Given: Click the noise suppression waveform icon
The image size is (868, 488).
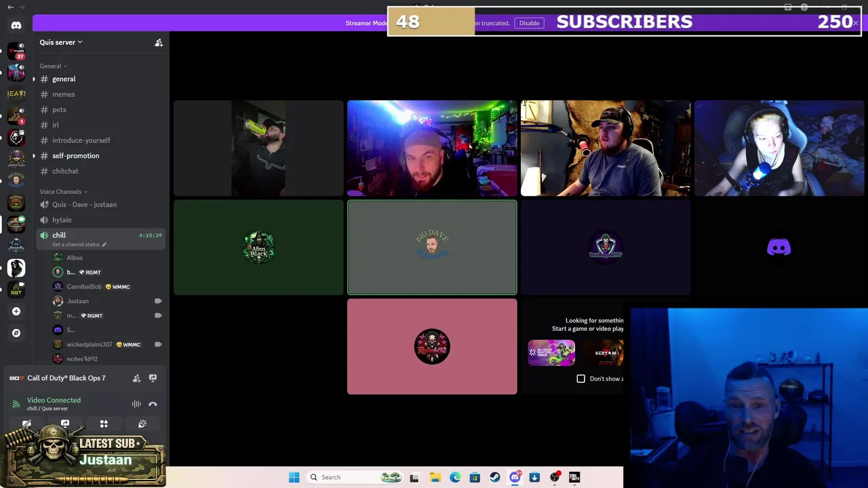Looking at the screenshot, I should [x=136, y=404].
